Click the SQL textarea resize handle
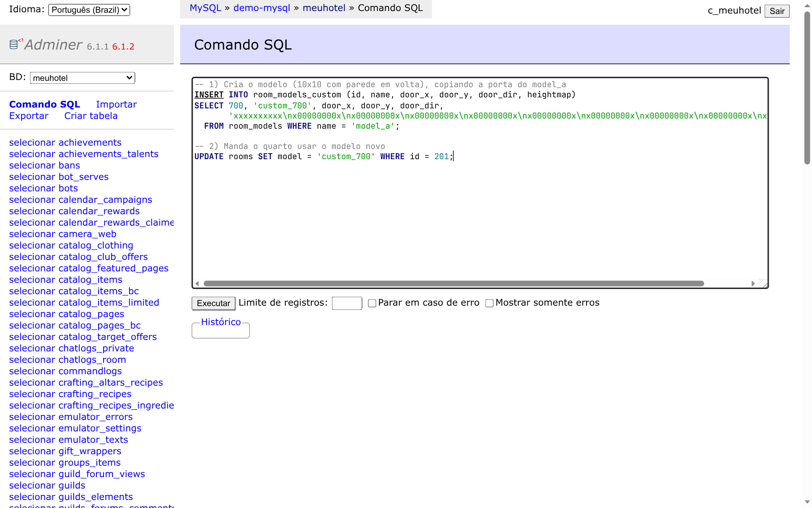Image resolution: width=812 pixels, height=508 pixels. (x=764, y=284)
